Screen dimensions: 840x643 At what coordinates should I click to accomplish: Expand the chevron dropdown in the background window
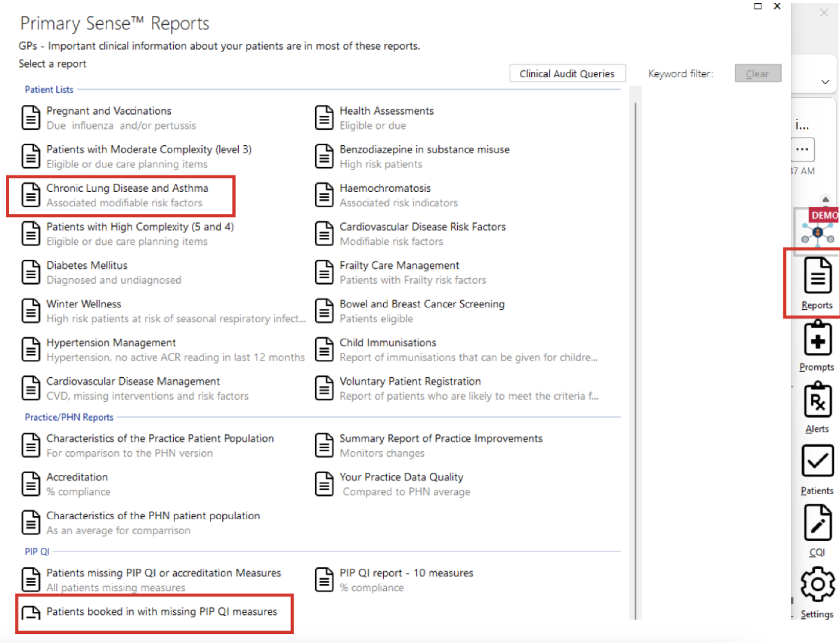pos(825,82)
